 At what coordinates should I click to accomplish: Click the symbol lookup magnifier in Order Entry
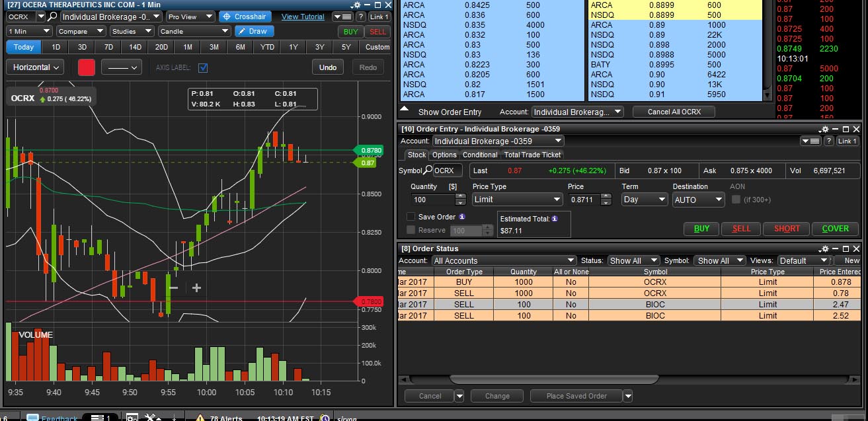click(x=428, y=171)
